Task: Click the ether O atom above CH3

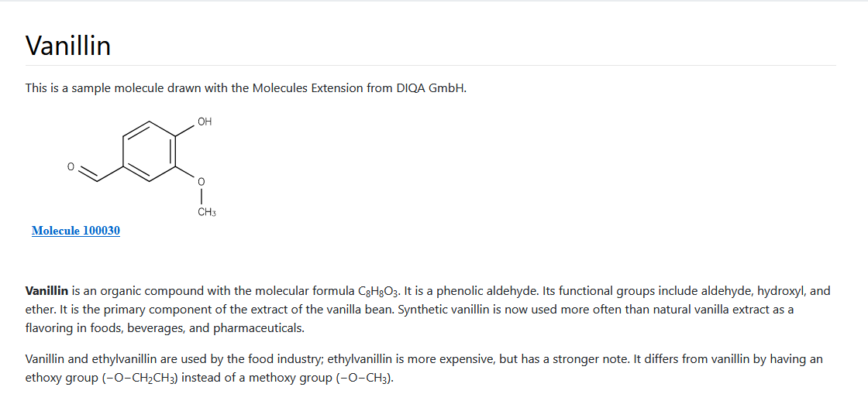Action: click(201, 181)
